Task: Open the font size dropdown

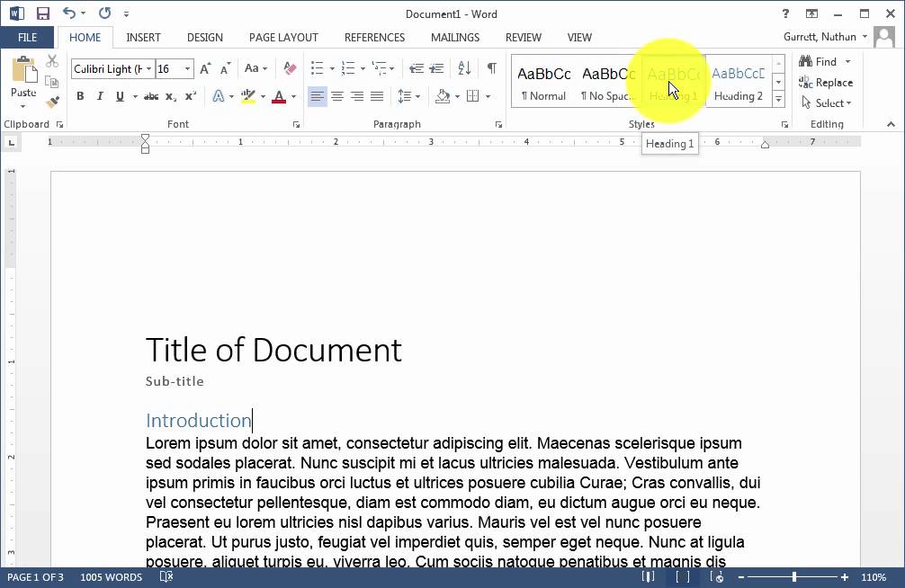Action: (187, 68)
